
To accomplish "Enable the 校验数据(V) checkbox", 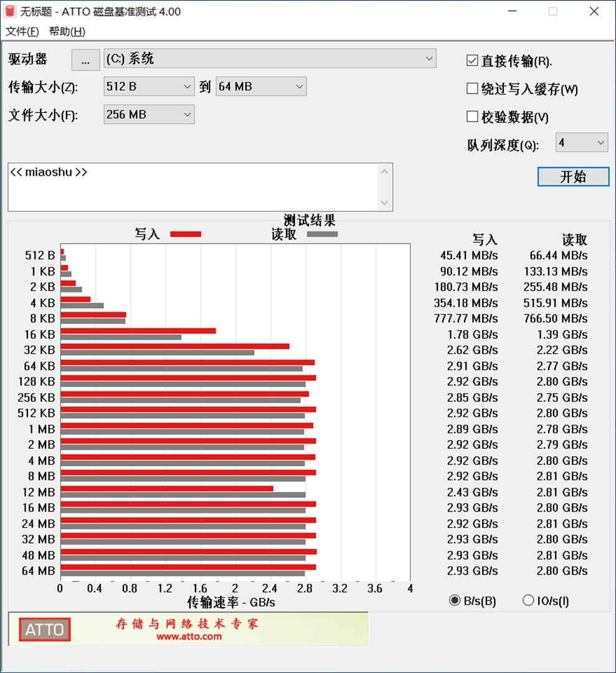I will click(x=471, y=117).
